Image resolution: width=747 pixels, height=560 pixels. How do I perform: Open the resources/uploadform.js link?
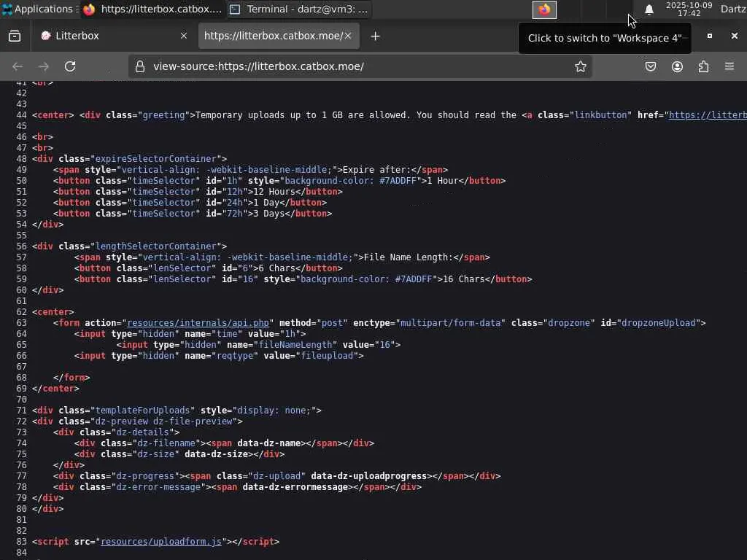pos(161,542)
